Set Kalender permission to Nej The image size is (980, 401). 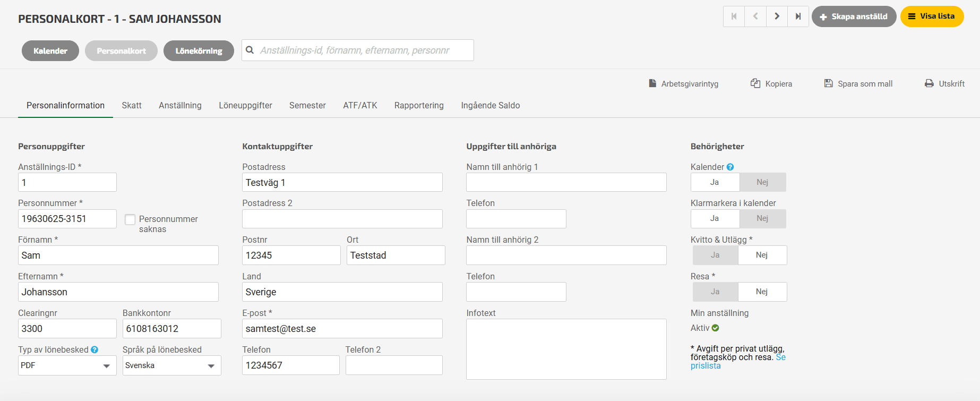[762, 182]
